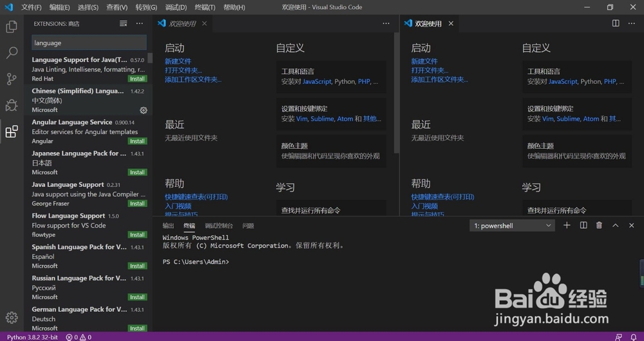The width and height of the screenshot is (644, 341).
Task: Click the errors and warnings status indicator
Action: [x=79, y=337]
